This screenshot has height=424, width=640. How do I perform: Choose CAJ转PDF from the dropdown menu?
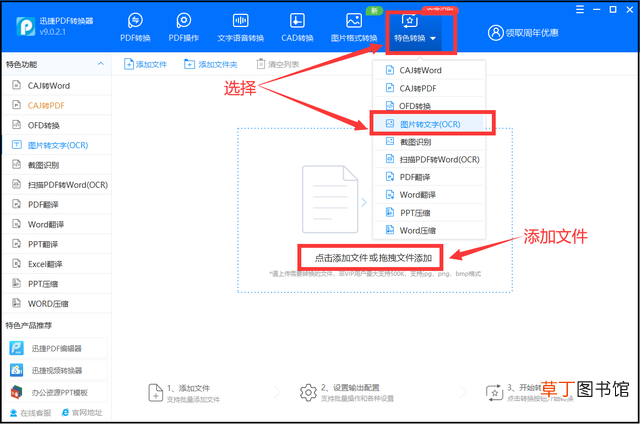(429, 88)
